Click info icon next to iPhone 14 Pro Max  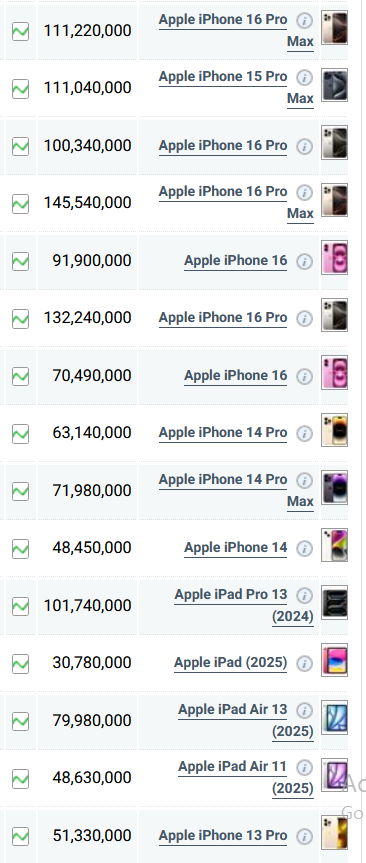tap(304, 480)
